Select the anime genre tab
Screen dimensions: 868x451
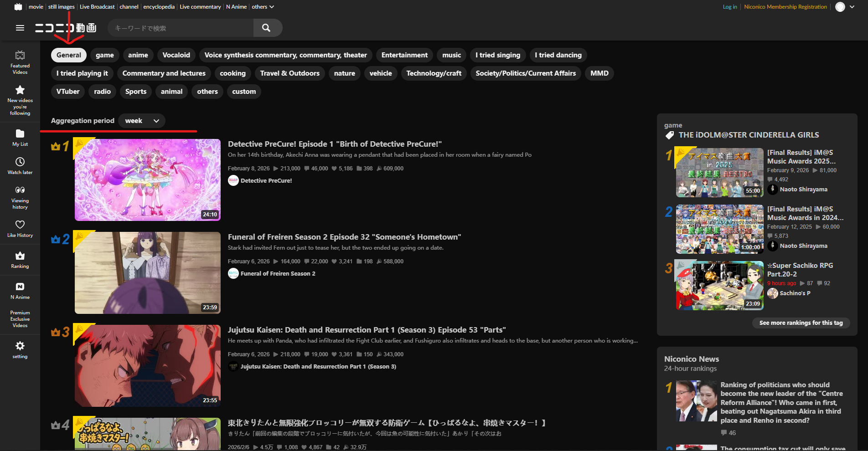[138, 55]
